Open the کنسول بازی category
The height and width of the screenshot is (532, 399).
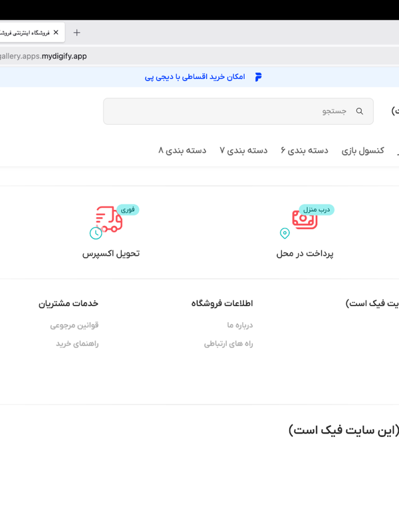[362, 151]
